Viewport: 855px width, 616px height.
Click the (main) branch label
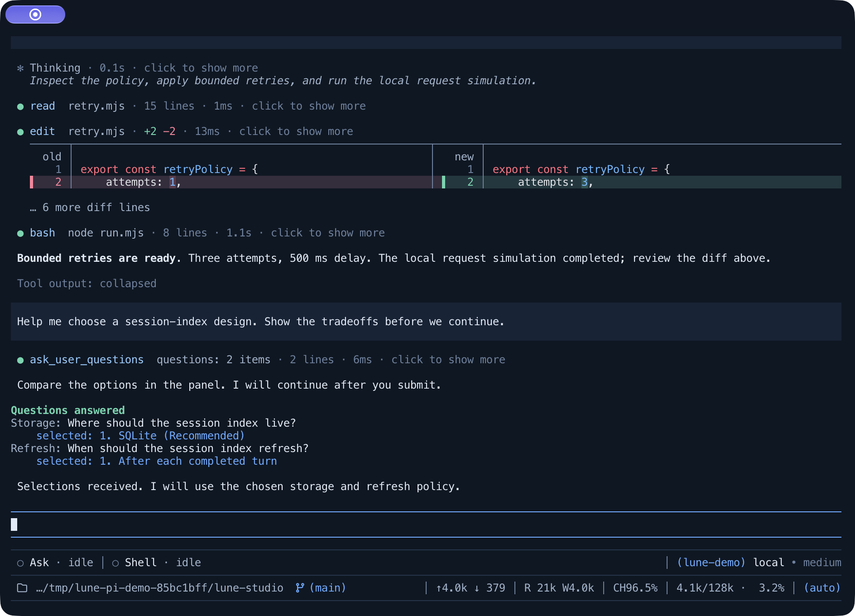(328, 588)
